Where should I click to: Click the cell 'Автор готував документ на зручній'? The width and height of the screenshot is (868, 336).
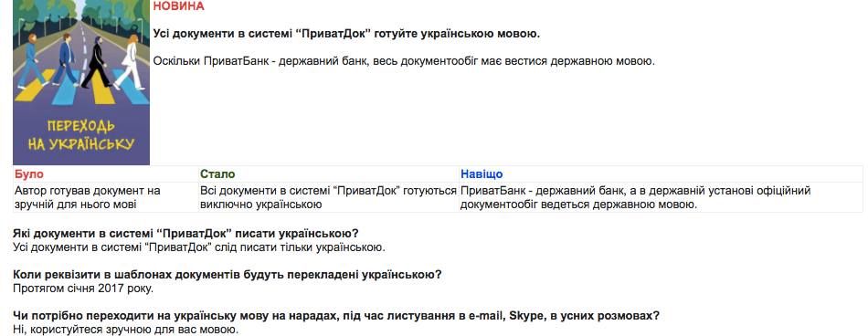coord(105,197)
